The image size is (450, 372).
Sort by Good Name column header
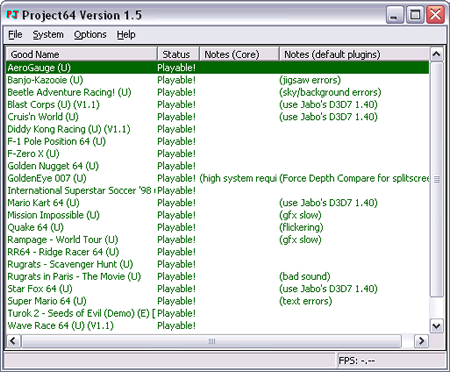point(82,54)
